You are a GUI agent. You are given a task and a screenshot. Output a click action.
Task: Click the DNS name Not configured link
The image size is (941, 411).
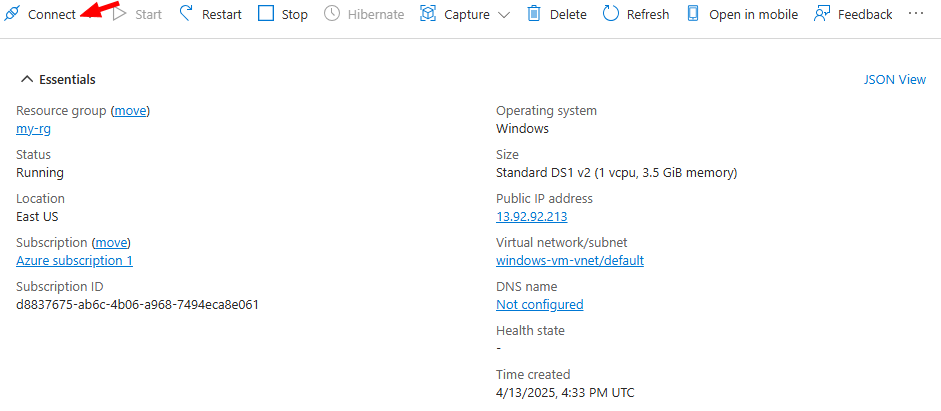[540, 305]
